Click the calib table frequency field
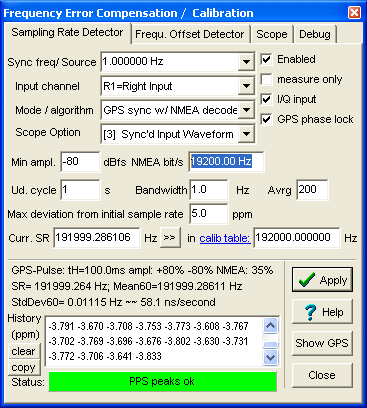Screen dimensions: 367x408 point(297,238)
